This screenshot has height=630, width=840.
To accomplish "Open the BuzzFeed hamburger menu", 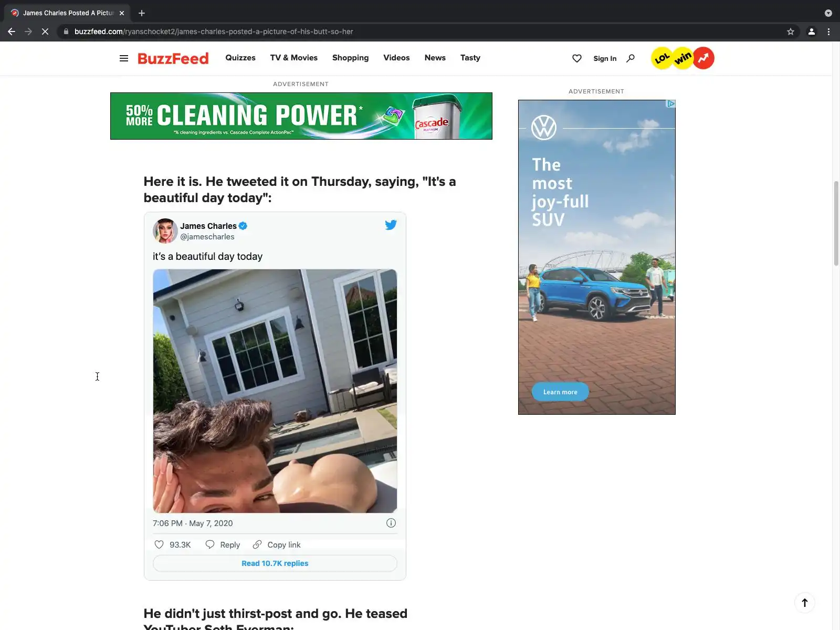I will click(124, 58).
